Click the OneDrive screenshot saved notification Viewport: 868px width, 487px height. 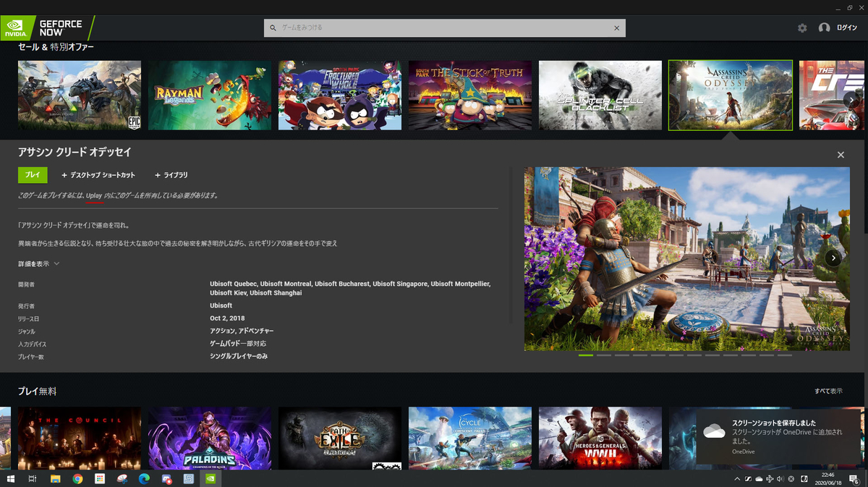click(x=780, y=437)
